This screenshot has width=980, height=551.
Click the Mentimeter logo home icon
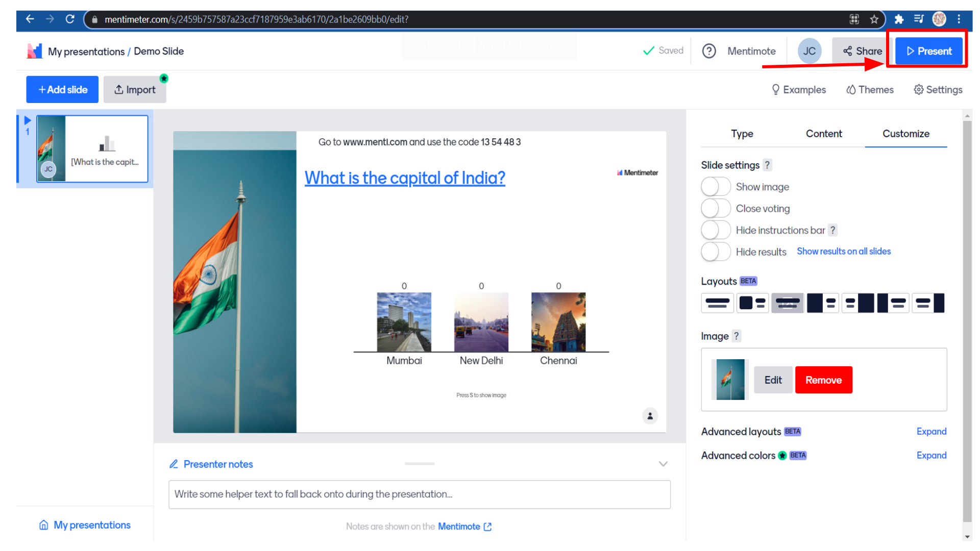34,51
